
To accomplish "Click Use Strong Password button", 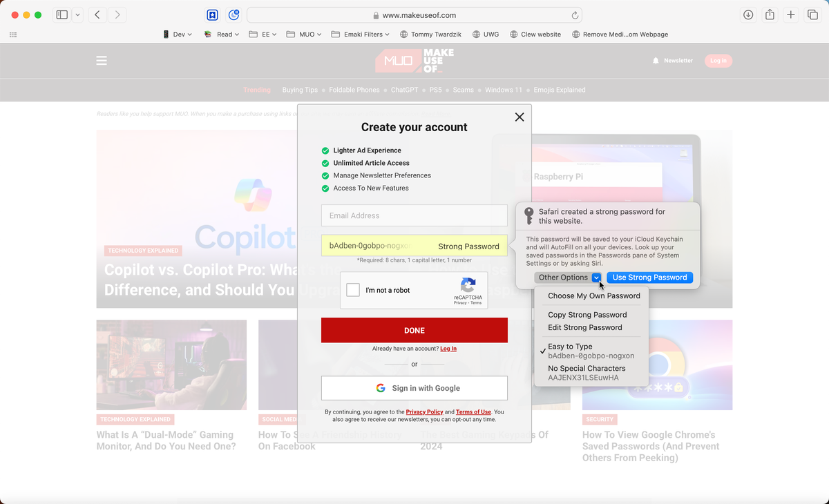I will click(x=649, y=278).
